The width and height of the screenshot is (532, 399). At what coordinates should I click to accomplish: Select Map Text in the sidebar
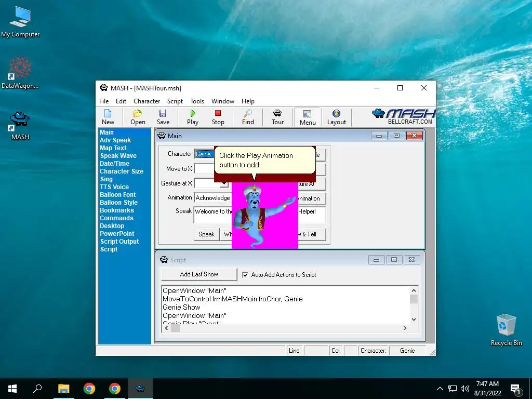tap(113, 148)
